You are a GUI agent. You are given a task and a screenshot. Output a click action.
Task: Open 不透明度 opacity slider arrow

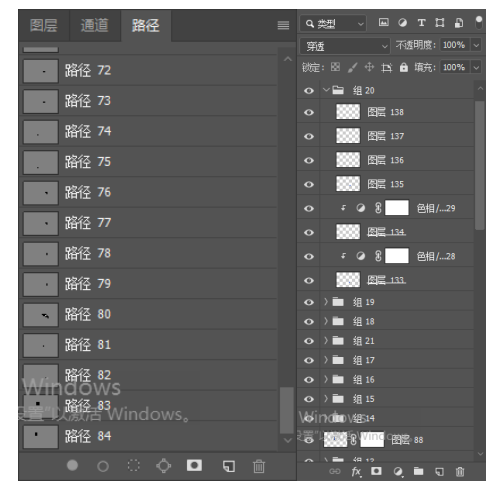coord(476,45)
